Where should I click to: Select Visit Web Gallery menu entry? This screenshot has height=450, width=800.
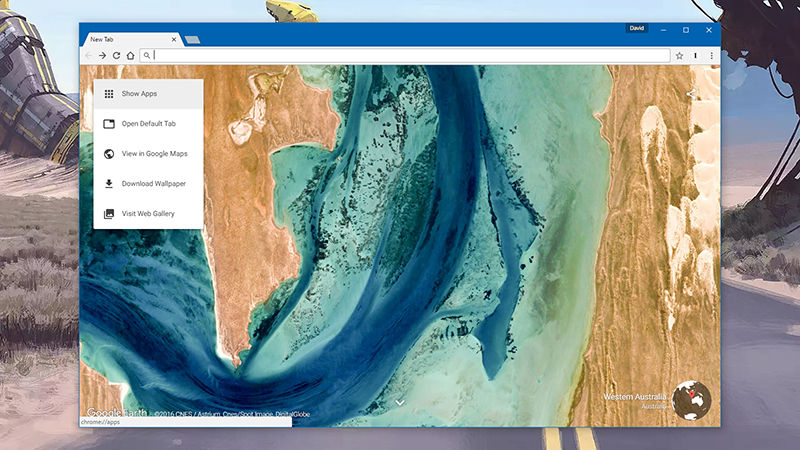(148, 214)
